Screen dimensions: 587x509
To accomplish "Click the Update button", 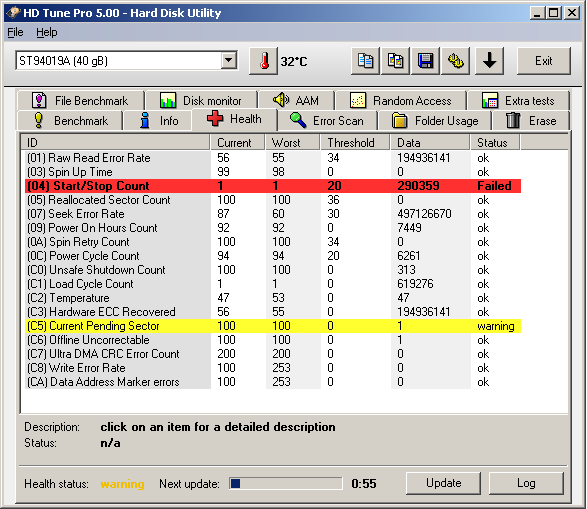I will 443,483.
